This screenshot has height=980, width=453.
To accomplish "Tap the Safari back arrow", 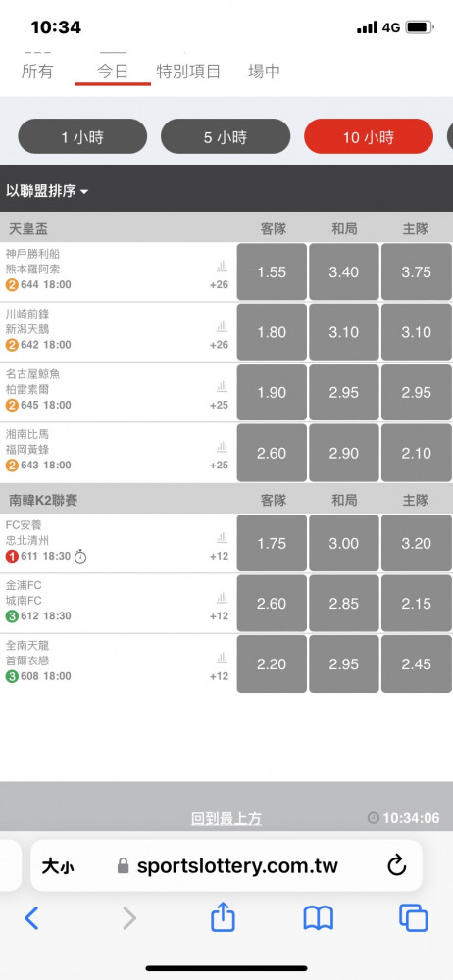I will [31, 918].
